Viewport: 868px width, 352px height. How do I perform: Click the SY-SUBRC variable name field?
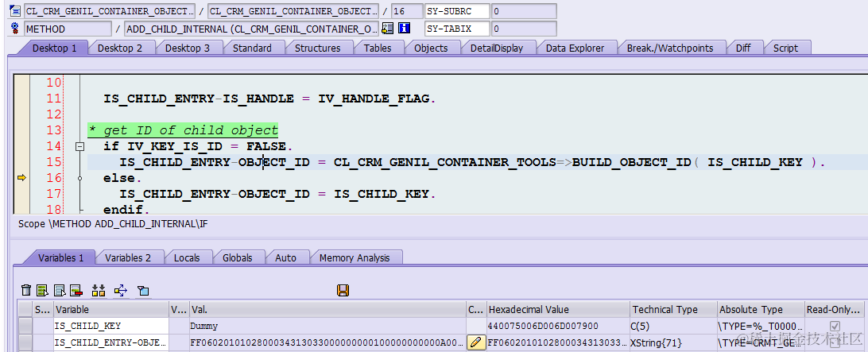tap(457, 11)
